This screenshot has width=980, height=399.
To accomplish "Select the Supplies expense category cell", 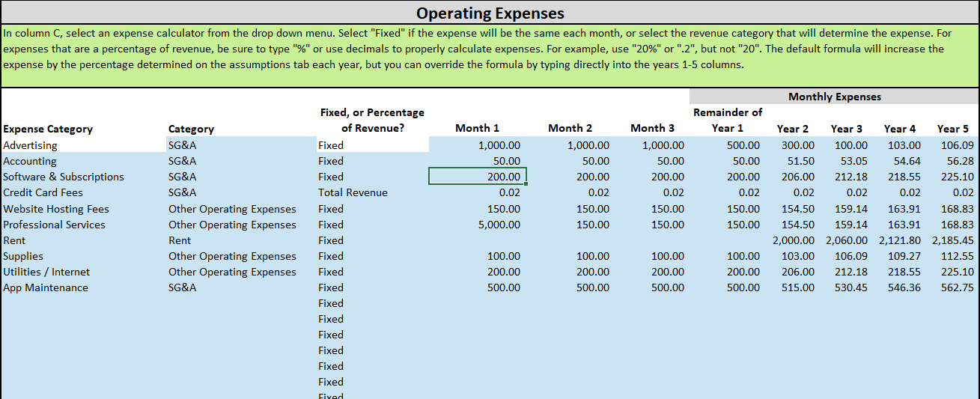I will tap(84, 256).
